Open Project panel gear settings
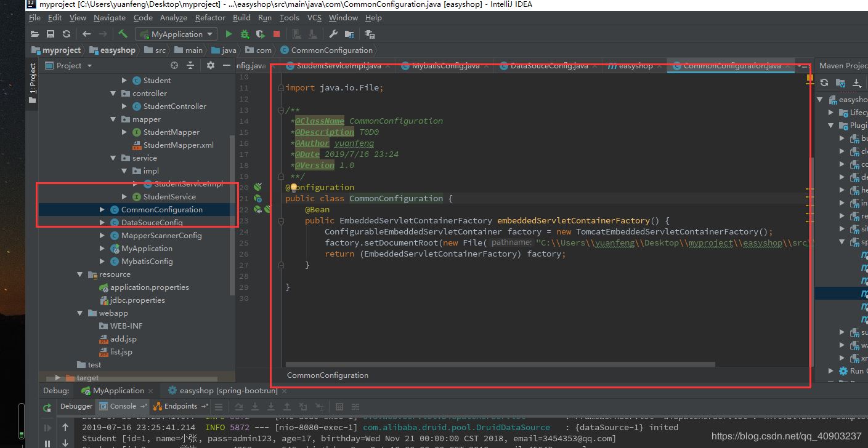 pos(211,65)
